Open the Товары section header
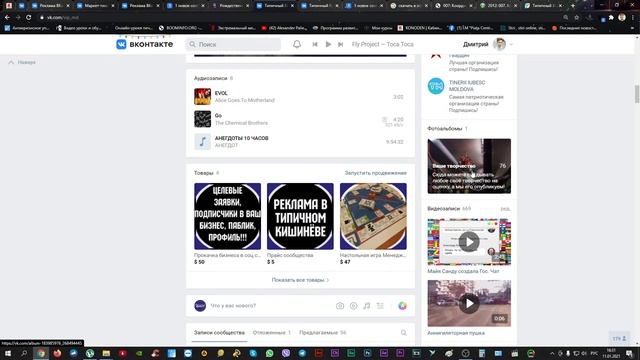 204,173
